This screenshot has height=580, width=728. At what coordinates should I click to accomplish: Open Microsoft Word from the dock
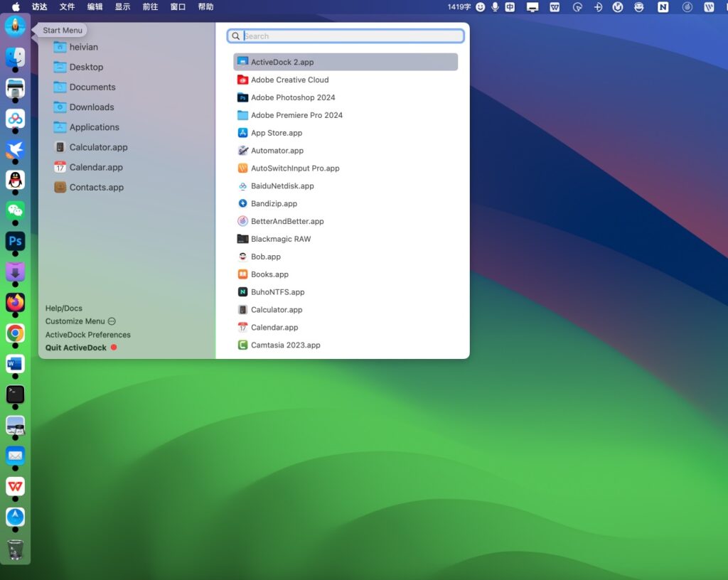click(15, 363)
